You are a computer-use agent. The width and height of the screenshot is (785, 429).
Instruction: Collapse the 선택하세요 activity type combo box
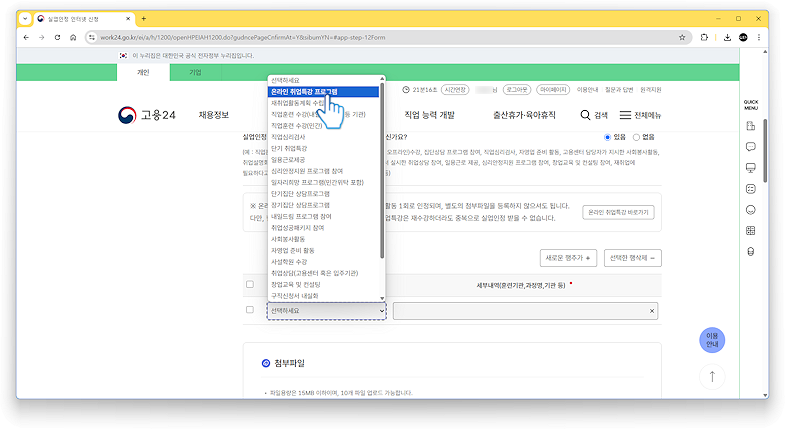click(326, 311)
